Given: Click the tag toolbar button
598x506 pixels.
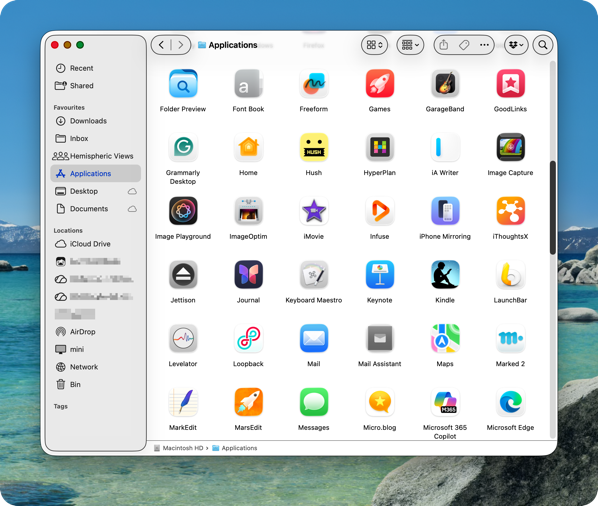Looking at the screenshot, I should click(464, 45).
